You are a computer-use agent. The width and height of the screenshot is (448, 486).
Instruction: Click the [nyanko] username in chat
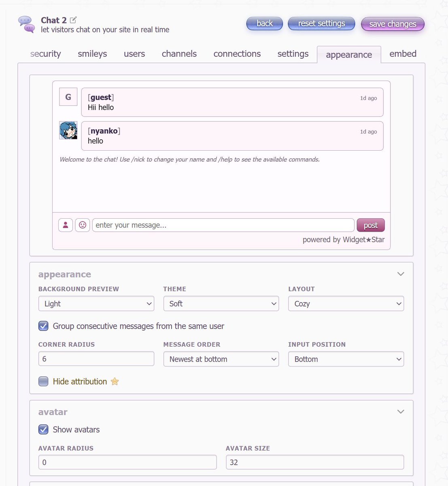(x=104, y=131)
